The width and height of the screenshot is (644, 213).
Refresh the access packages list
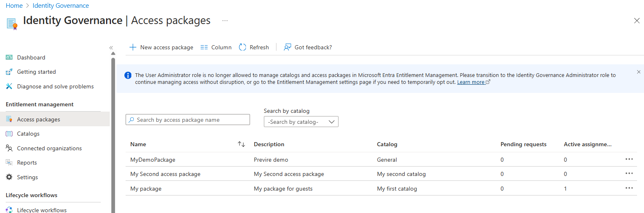[254, 47]
